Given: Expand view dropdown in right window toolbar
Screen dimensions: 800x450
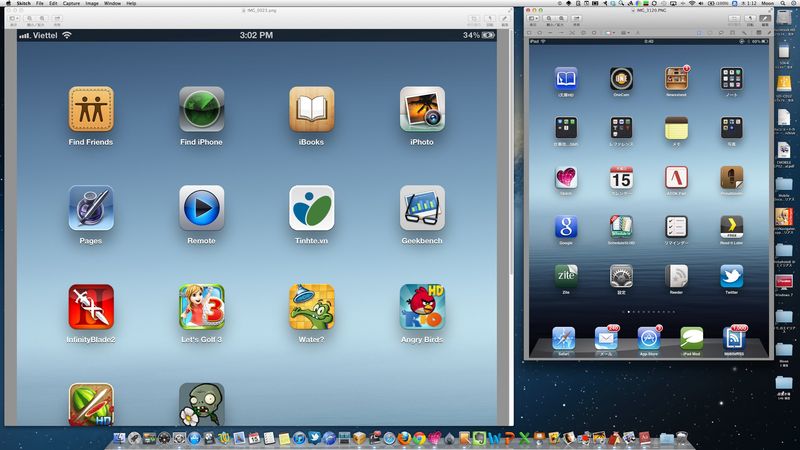Looking at the screenshot, I should pyautogui.click(x=533, y=18).
